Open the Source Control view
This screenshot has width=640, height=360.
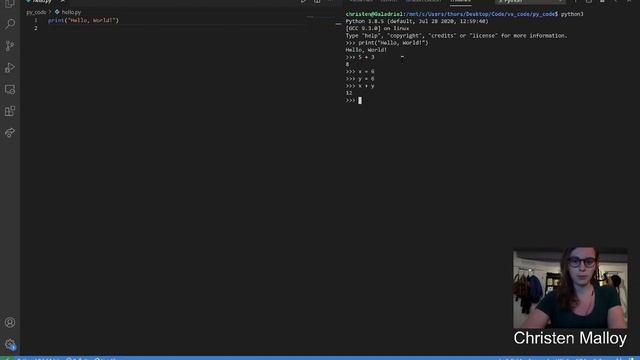click(x=10, y=46)
